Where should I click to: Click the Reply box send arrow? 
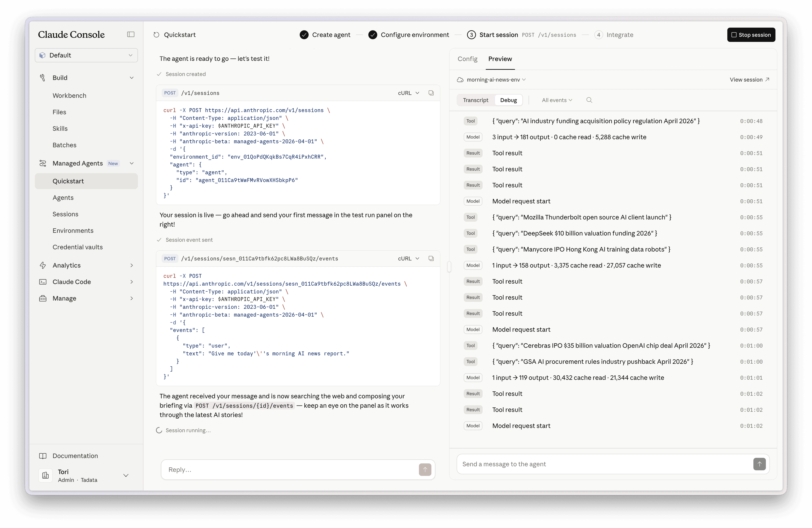tap(425, 469)
